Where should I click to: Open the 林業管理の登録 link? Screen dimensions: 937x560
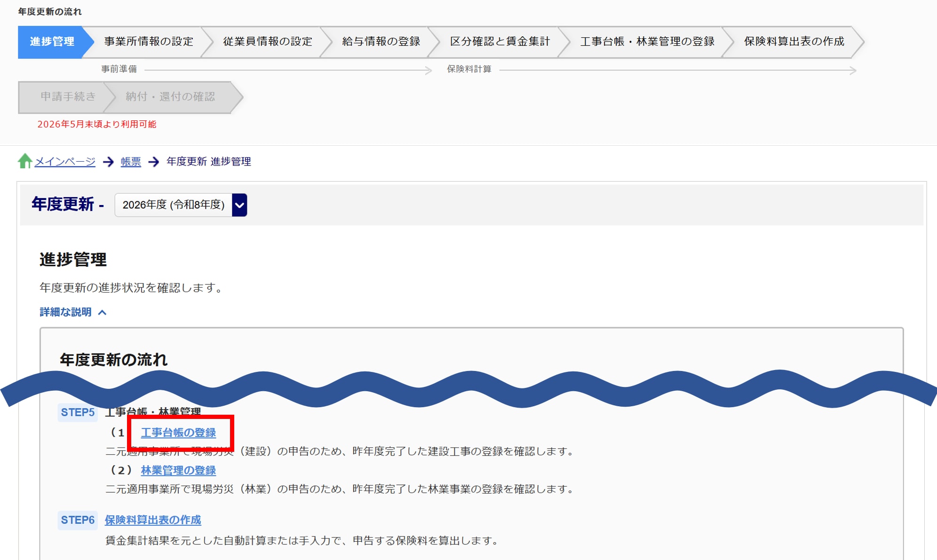pyautogui.click(x=178, y=470)
